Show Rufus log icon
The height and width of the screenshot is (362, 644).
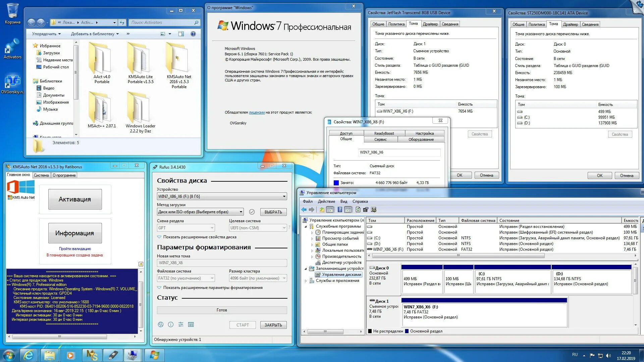191,324
